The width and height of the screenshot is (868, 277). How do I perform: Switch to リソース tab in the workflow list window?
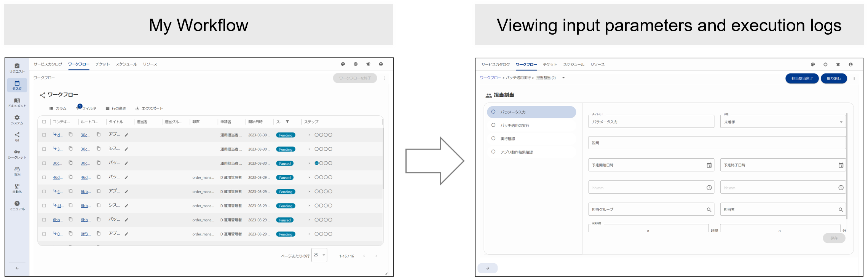click(x=150, y=64)
